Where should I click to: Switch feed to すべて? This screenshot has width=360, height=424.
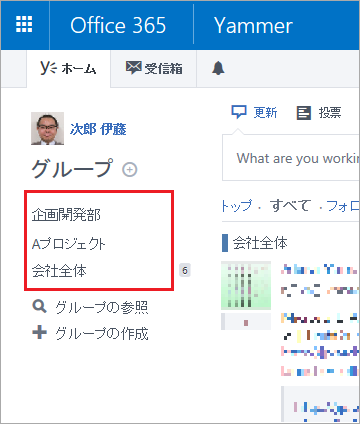[x=291, y=205]
